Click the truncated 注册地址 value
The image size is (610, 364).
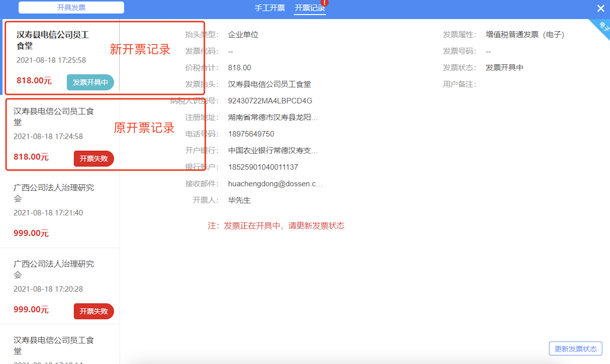(x=273, y=117)
